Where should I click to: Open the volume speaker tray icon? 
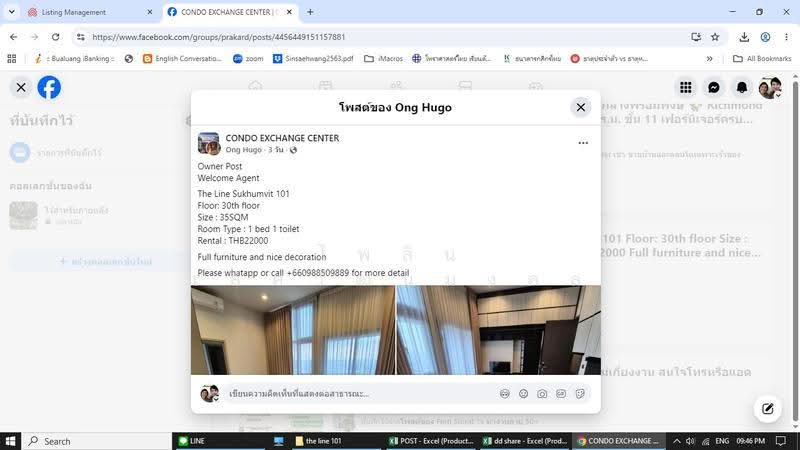(x=690, y=441)
